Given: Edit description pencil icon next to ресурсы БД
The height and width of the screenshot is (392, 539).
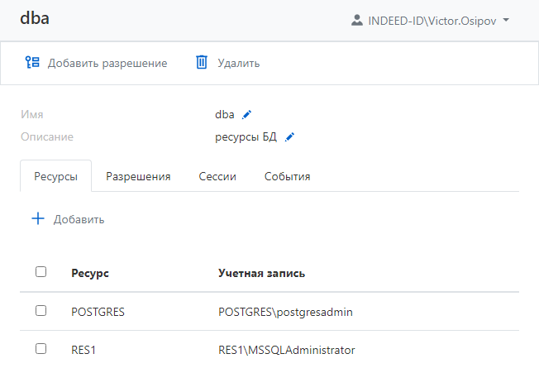Looking at the screenshot, I should 289,137.
